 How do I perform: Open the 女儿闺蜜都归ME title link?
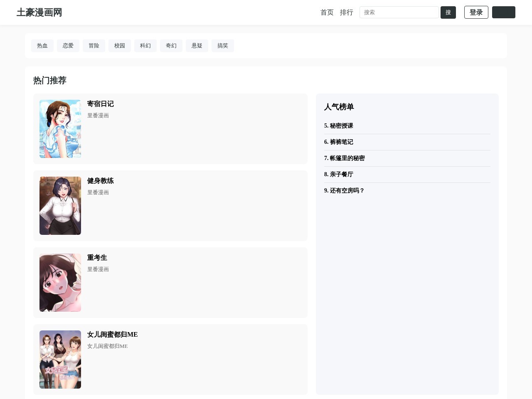tap(112, 335)
